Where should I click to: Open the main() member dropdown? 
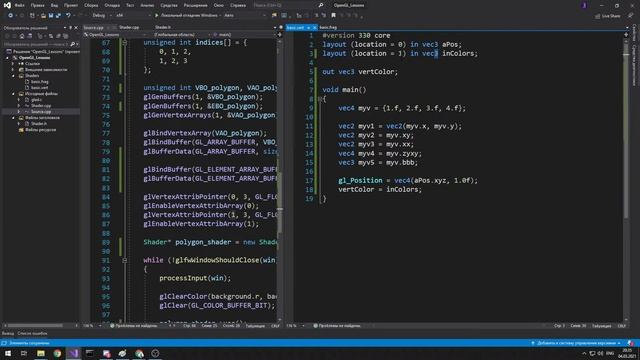[244, 35]
